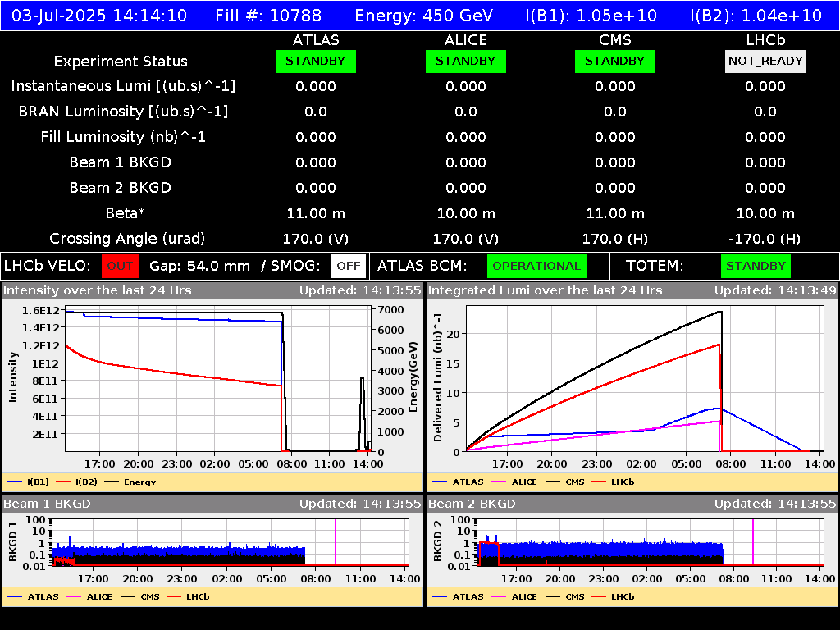840x630 pixels.
Task: Click the Intensity over the last 24 Hrs title
Action: click(x=98, y=290)
